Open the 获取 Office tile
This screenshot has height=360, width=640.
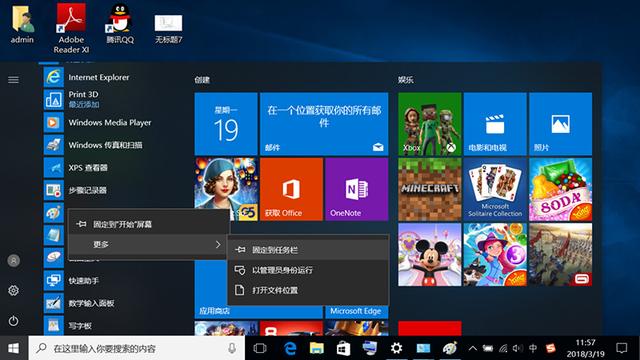click(291, 189)
